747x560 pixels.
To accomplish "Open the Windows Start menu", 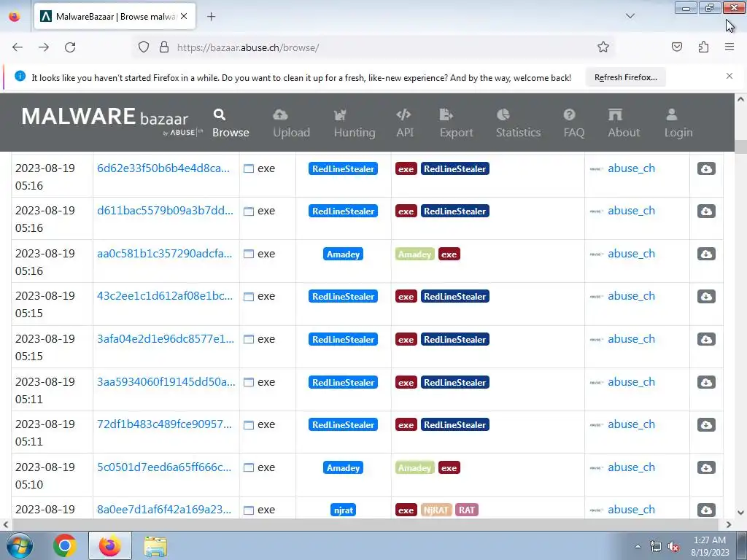I will point(20,545).
